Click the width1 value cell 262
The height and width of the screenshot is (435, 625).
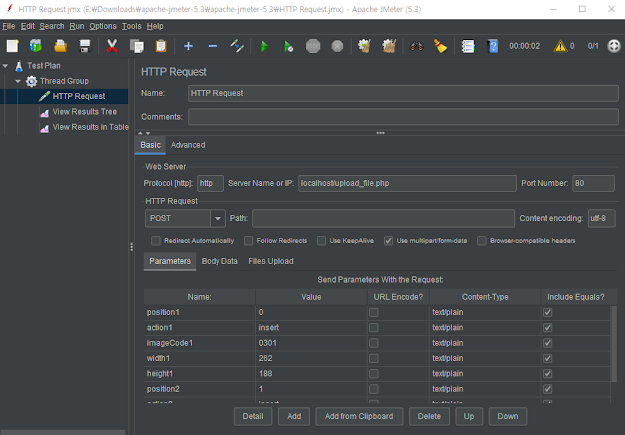[x=311, y=358]
